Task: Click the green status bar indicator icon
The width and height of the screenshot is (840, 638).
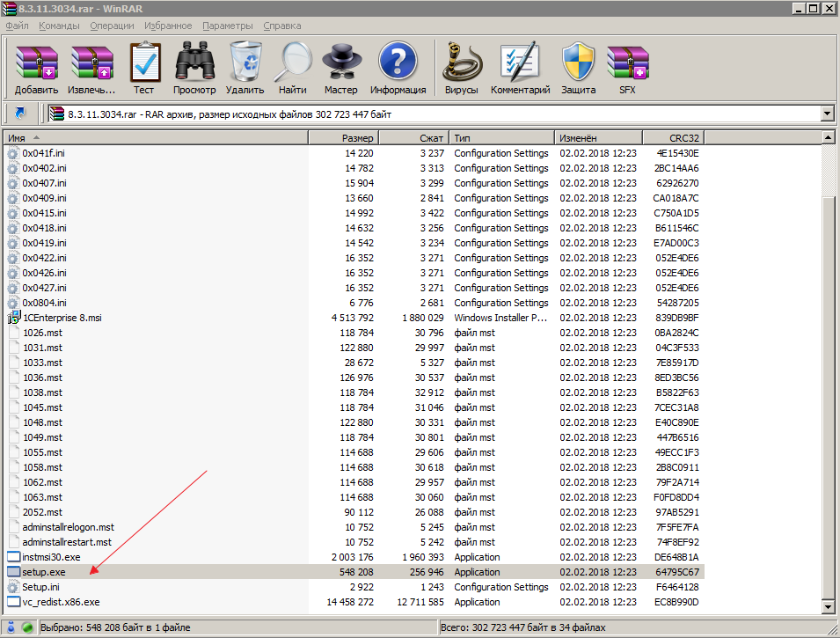Action: pyautogui.click(x=27, y=627)
